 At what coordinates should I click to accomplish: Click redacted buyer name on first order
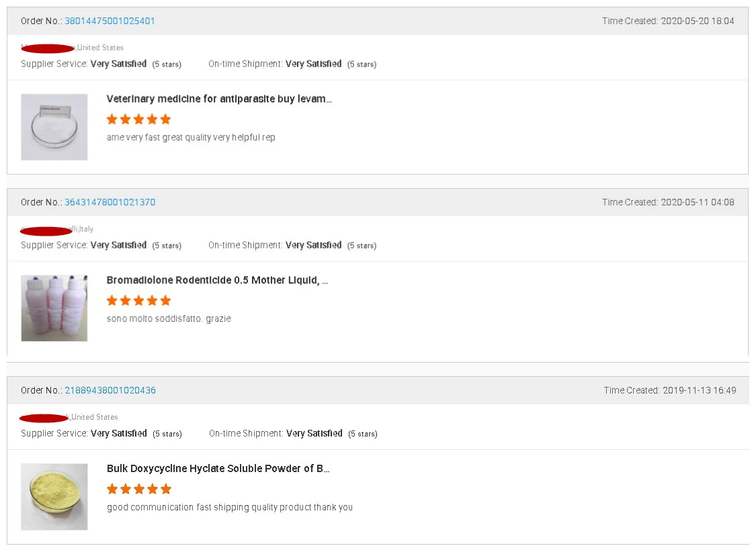[x=48, y=48]
